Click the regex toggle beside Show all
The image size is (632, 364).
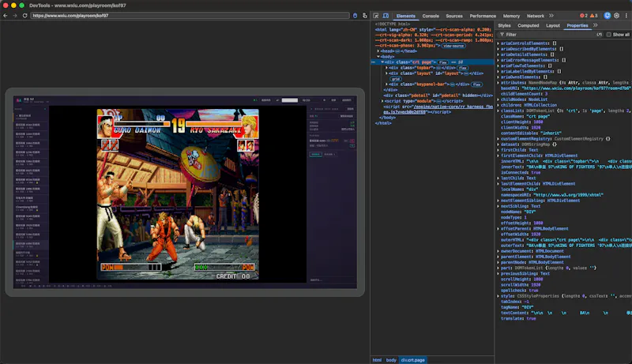[600, 35]
